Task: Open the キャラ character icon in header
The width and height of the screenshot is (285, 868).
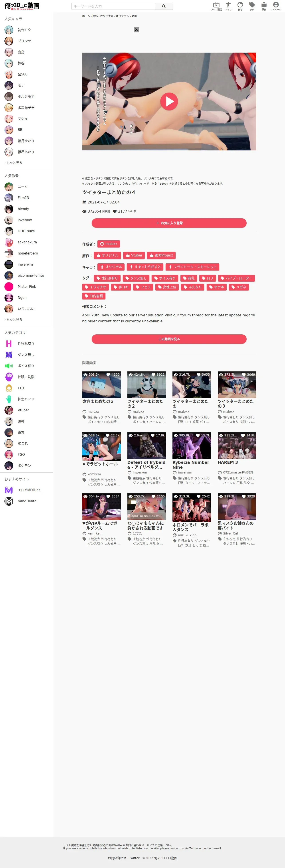Action: [228, 6]
